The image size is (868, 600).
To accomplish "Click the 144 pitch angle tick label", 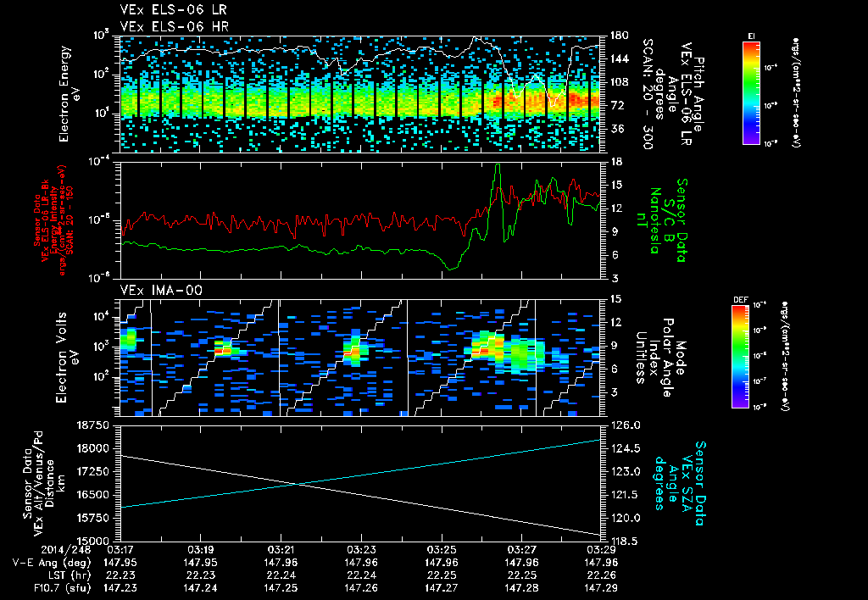I will coord(620,58).
